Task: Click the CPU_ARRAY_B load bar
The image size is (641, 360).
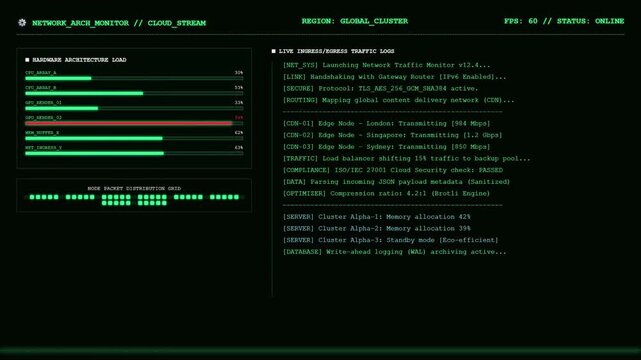Action: [134, 93]
